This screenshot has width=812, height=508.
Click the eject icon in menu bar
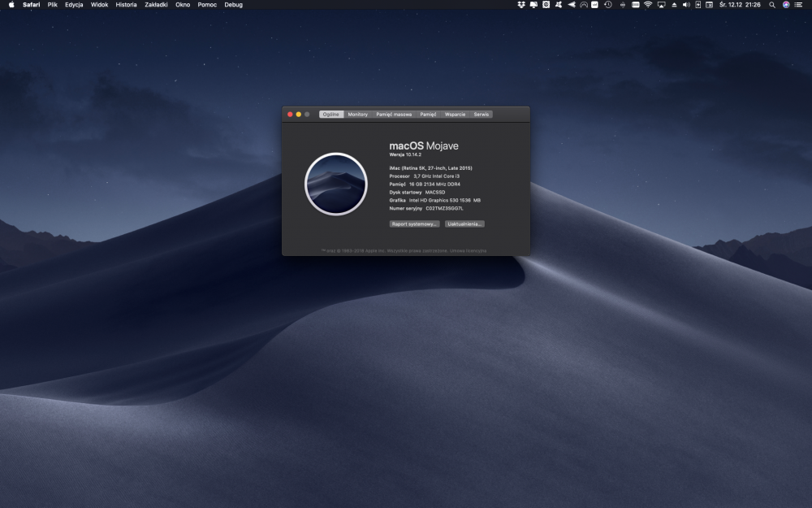point(674,5)
